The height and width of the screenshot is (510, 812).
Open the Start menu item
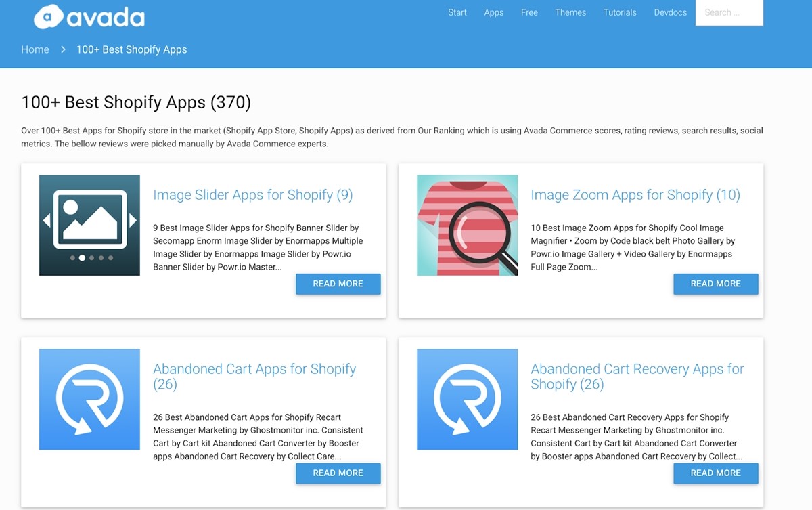457,12
